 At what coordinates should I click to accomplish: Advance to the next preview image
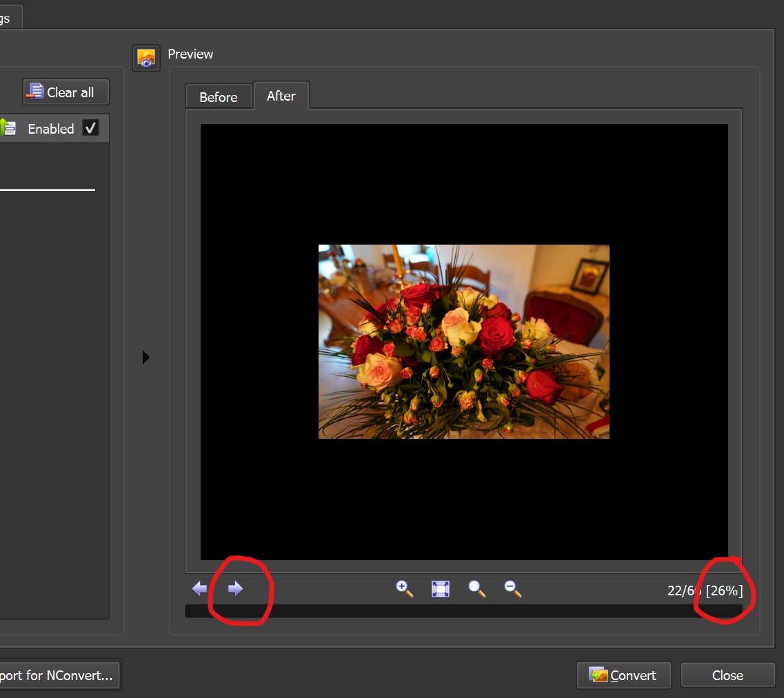point(236,588)
